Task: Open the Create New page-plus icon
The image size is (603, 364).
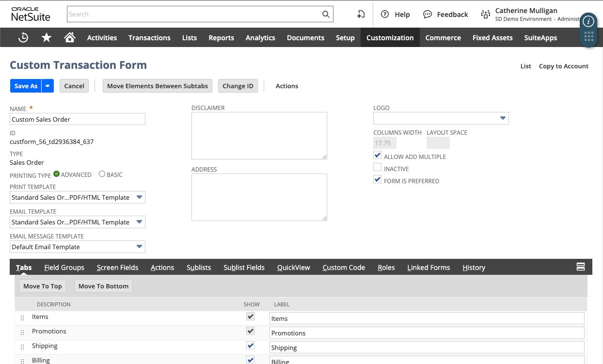Action: pos(361,14)
